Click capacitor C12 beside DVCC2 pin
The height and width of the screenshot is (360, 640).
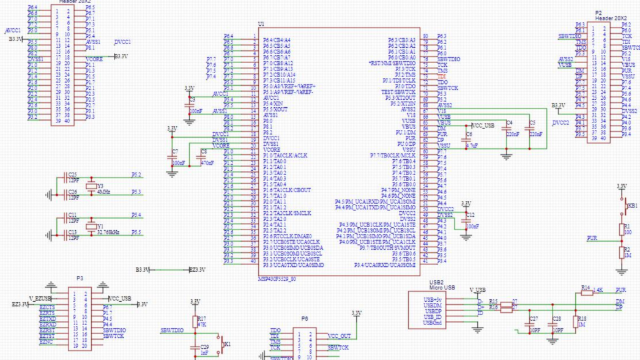466,220
